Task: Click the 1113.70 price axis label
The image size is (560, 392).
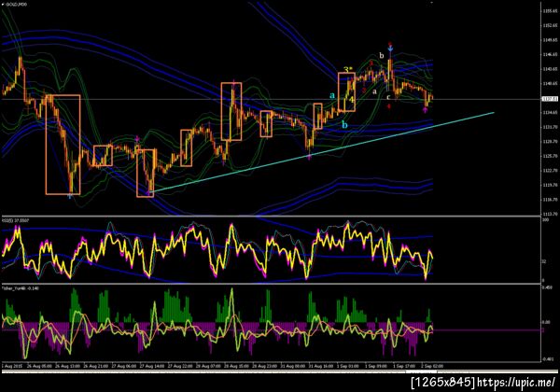Action: (550, 214)
